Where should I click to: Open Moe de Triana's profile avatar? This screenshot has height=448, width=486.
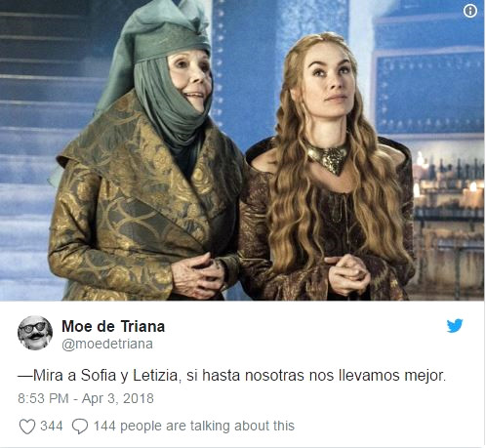click(35, 333)
